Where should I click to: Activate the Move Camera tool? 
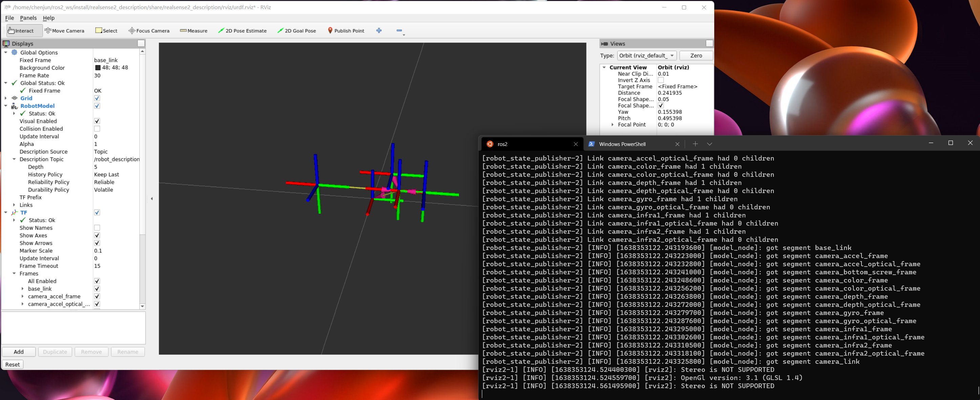(x=65, y=30)
